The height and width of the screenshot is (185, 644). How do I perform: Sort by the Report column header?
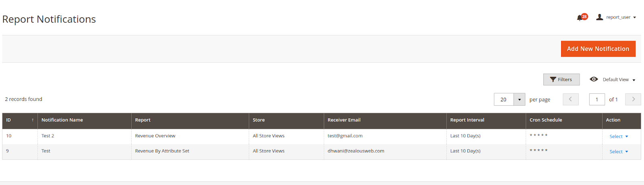(143, 120)
